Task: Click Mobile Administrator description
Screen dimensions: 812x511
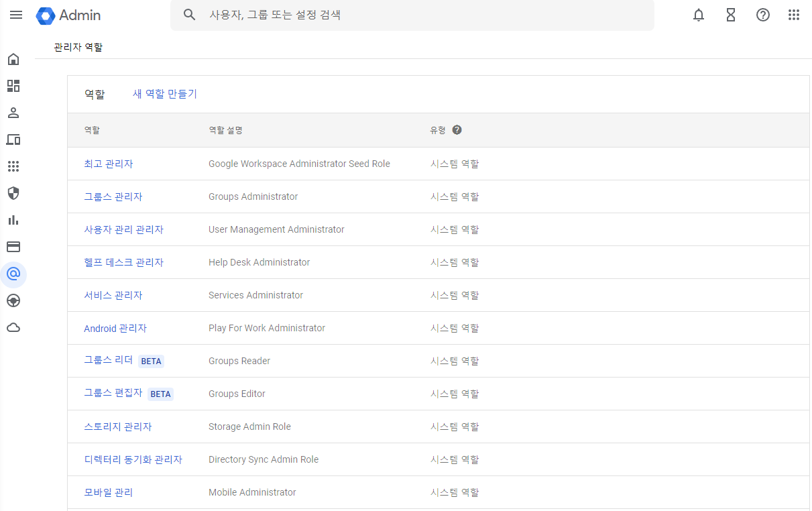Action: tap(252, 492)
